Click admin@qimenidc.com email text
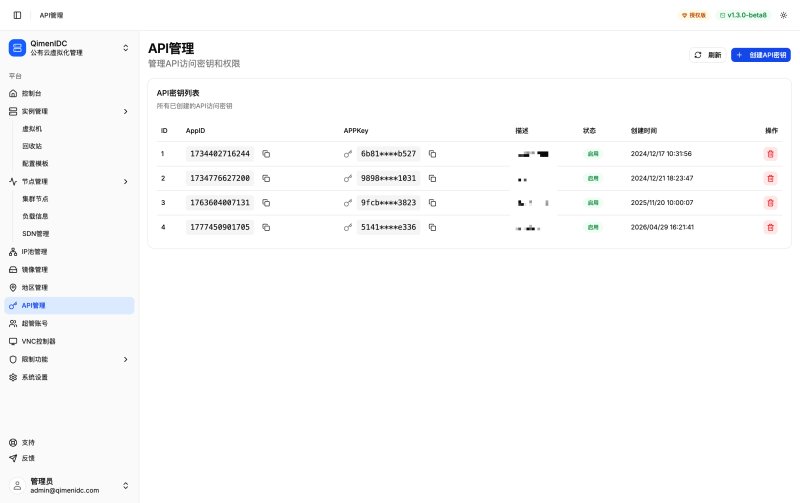This screenshot has height=503, width=800. pos(65,490)
